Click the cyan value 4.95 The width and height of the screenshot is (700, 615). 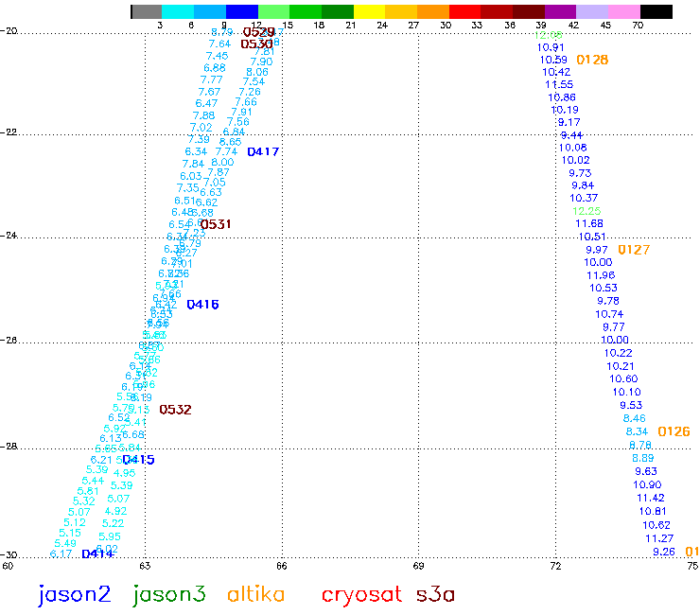(125, 472)
